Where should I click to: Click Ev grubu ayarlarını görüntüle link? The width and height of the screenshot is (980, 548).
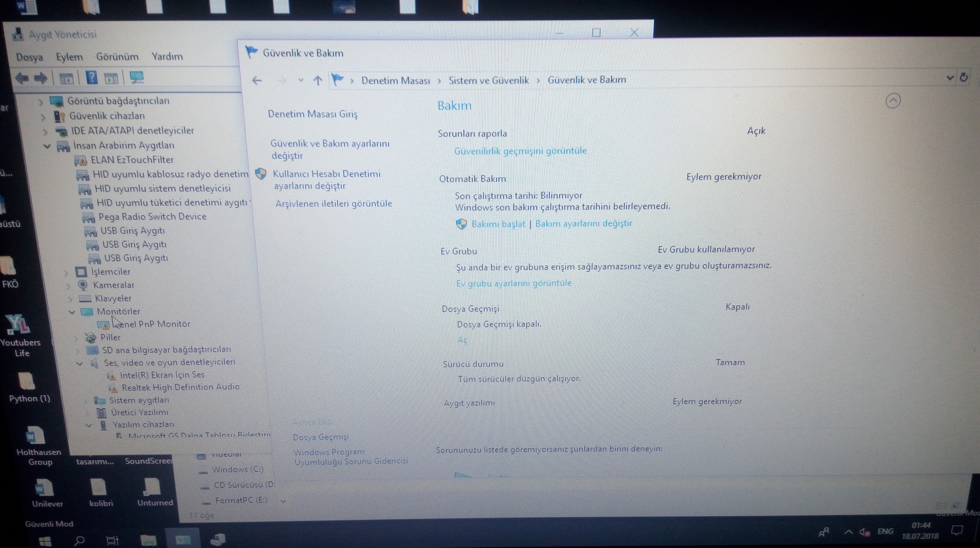(514, 283)
